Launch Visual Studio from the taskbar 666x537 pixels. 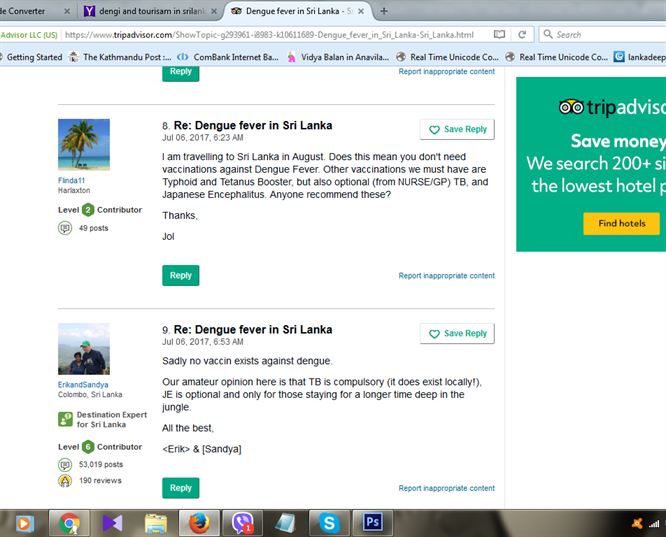(x=112, y=522)
